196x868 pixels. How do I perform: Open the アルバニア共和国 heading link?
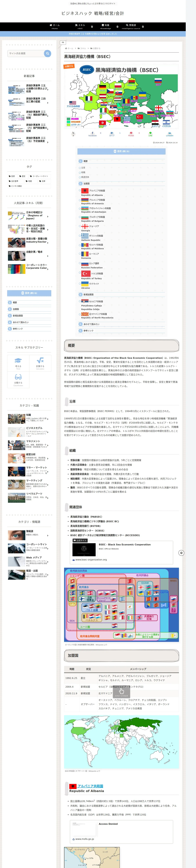tap(90, 786)
